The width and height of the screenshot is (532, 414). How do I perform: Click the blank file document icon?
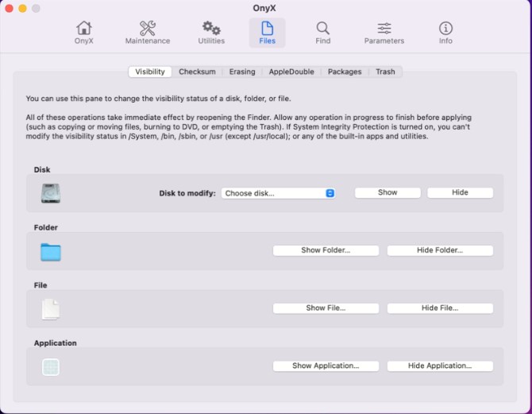tap(51, 309)
